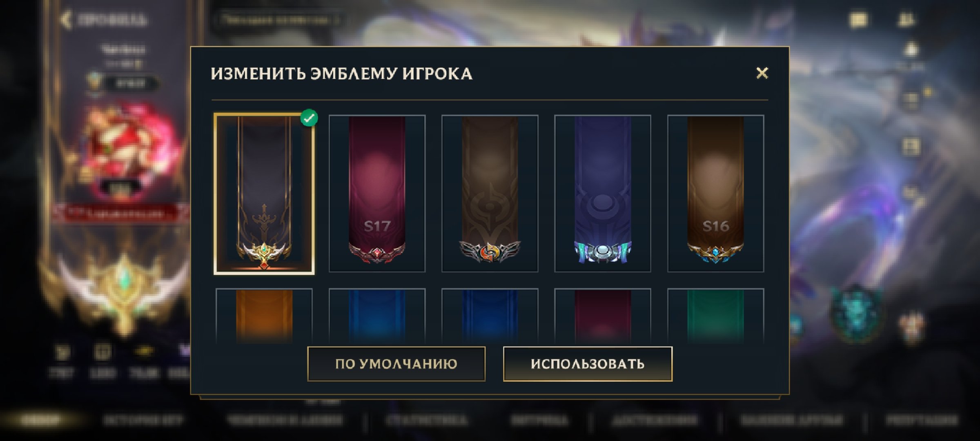Open the blurred friends icon at top right
980x441 pixels.
[x=906, y=19]
